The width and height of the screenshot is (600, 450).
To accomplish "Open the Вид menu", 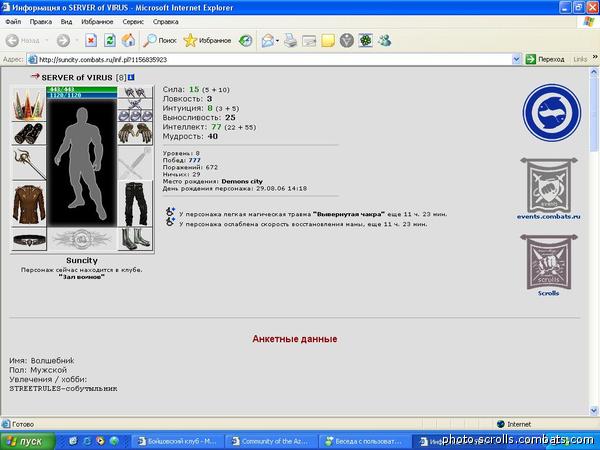I will [x=66, y=22].
